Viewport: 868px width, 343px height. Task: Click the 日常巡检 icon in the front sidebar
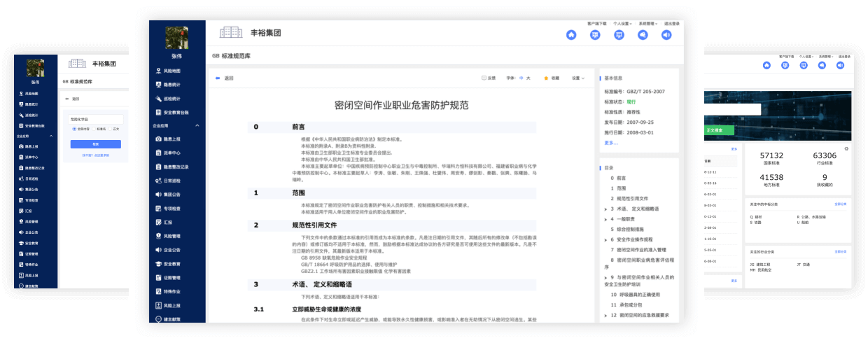[x=158, y=181]
